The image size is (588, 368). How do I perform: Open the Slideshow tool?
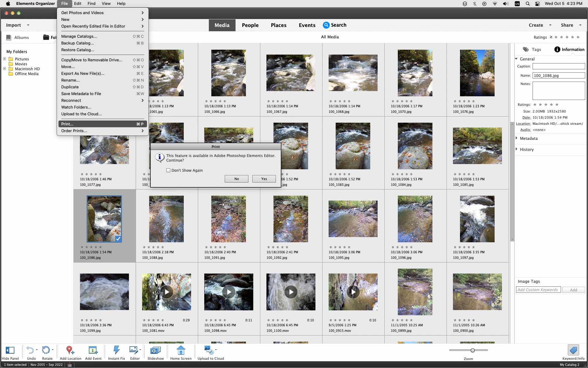[156, 350]
